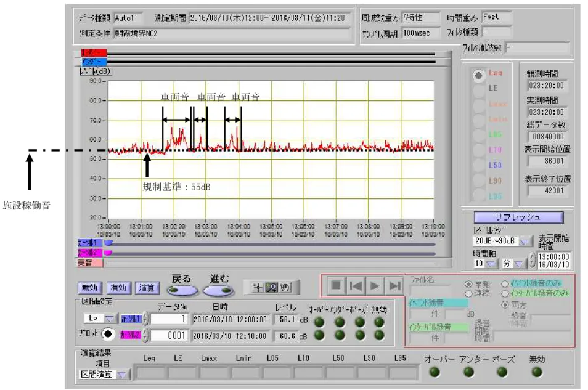
Task: Click the Lmin display radio button
Action: [x=478, y=120]
